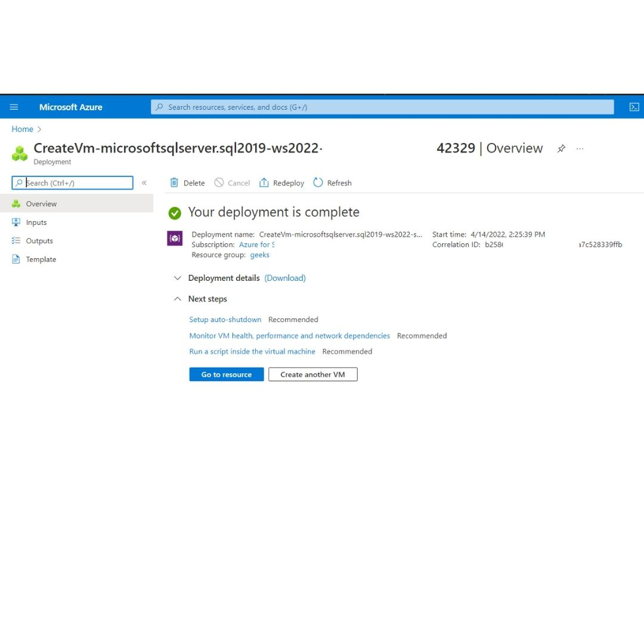This screenshot has height=644, width=644.
Task: Open Setup auto-shutdown link
Action: (225, 320)
